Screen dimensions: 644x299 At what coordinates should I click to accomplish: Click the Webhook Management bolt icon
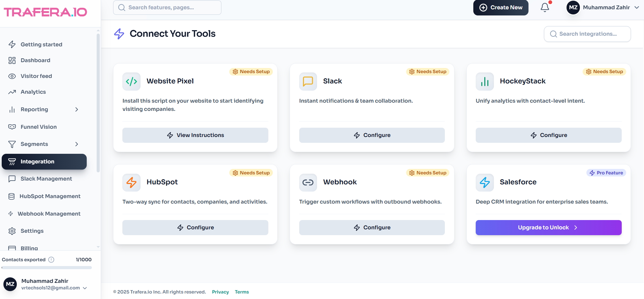coord(11,214)
